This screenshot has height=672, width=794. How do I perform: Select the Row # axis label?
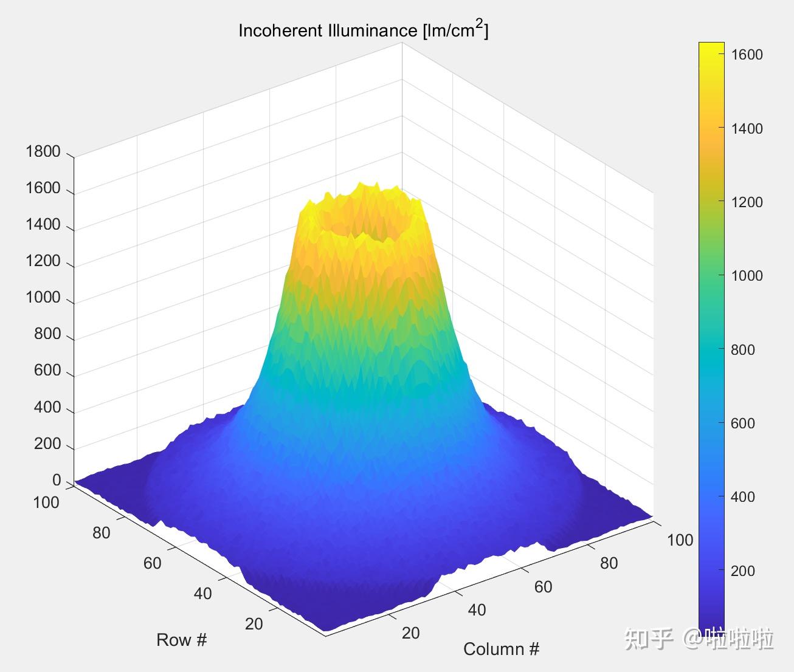pyautogui.click(x=182, y=640)
